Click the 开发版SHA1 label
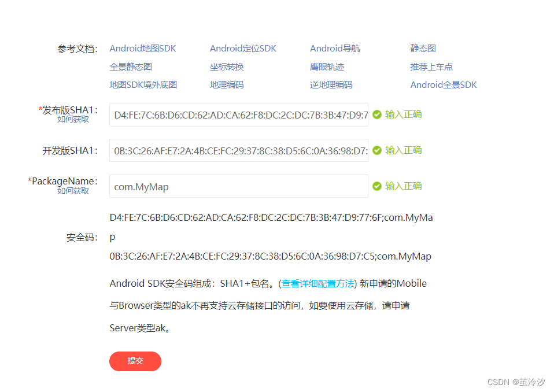 click(70, 151)
